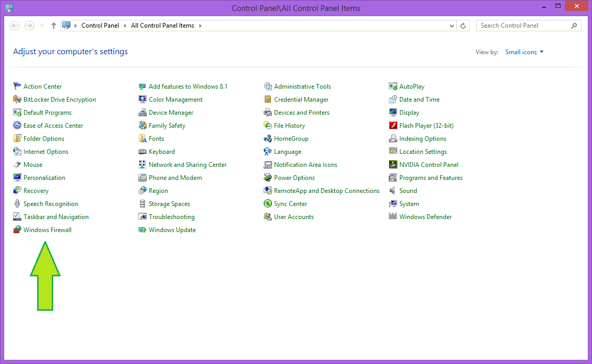Click the Flash Player red icon
592x364 pixels.
click(x=393, y=126)
